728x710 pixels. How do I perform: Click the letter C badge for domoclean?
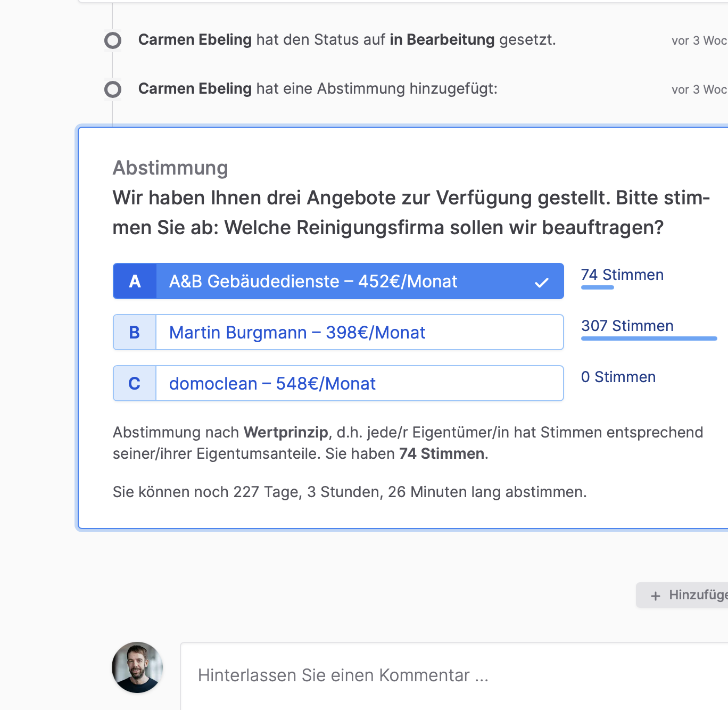[135, 384]
